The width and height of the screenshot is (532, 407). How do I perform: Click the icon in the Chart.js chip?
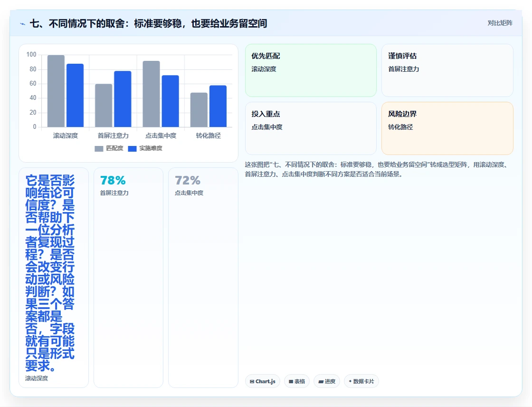pyautogui.click(x=252, y=381)
